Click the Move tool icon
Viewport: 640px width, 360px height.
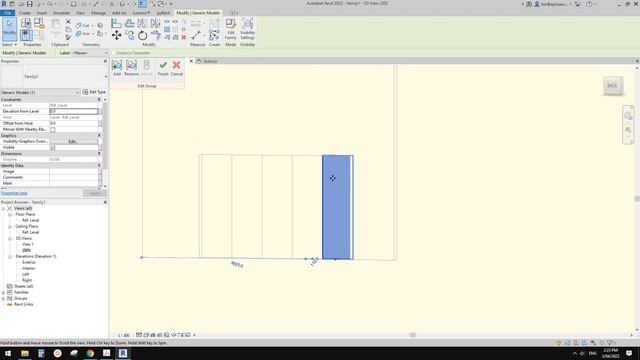click(116, 36)
